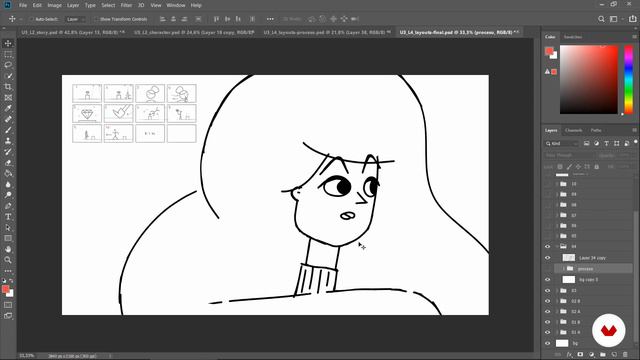Open the three-dots align options in the options bar
The height and width of the screenshot is (360, 640).
270,19
